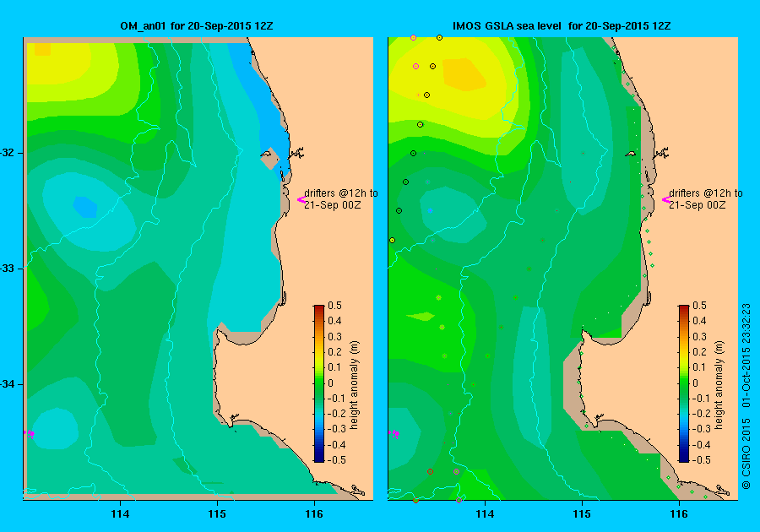Click latitude label -32 on the left axis
Image resolution: width=760 pixels, height=532 pixels.
pos(8,153)
